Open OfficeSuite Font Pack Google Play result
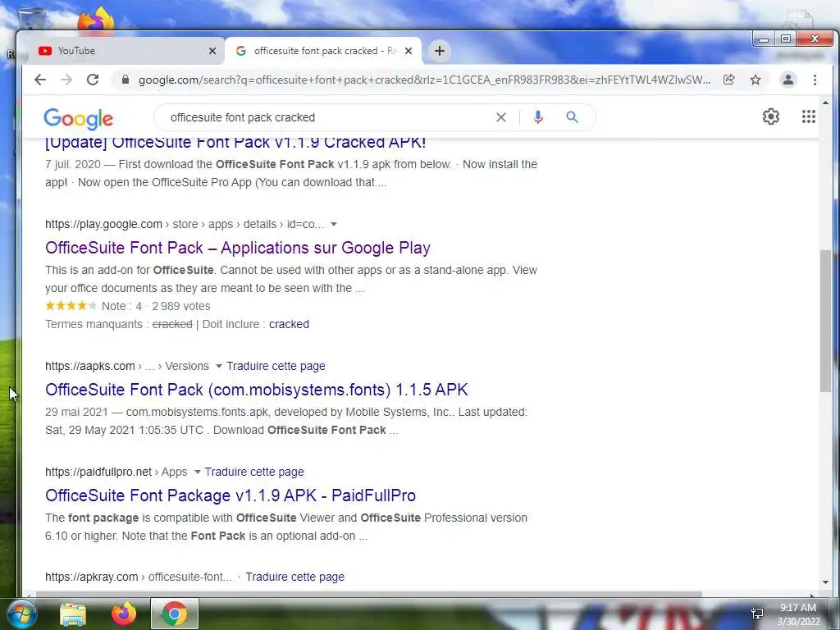The image size is (840, 630). click(238, 248)
